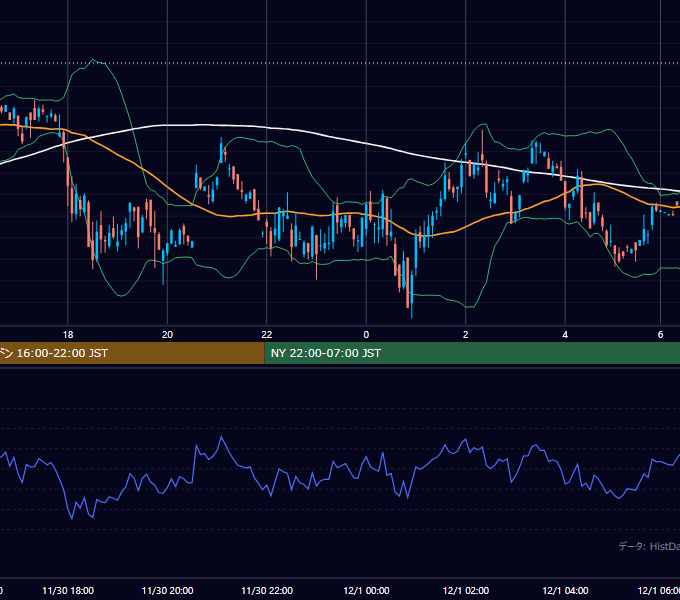This screenshot has height=600, width=680.
Task: Click the NY 22:00-07:00 JST session bar
Action: (472, 353)
